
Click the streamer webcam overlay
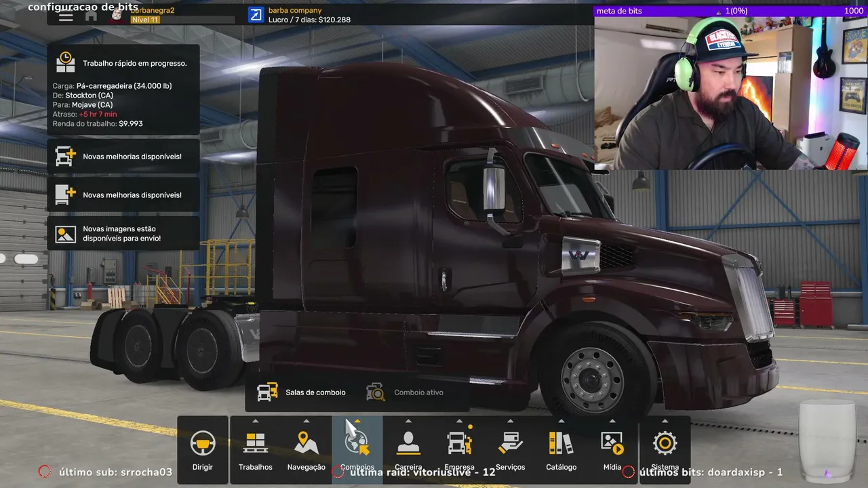(731, 93)
